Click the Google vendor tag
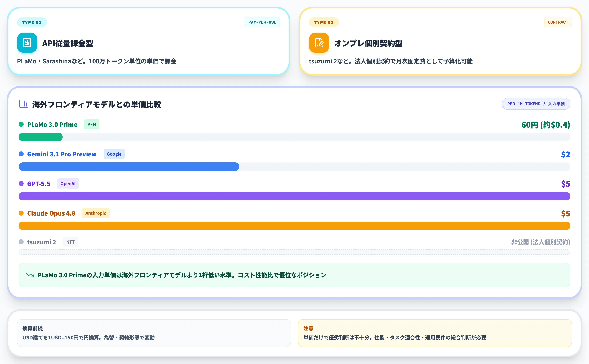The height and width of the screenshot is (364, 589). (x=114, y=154)
